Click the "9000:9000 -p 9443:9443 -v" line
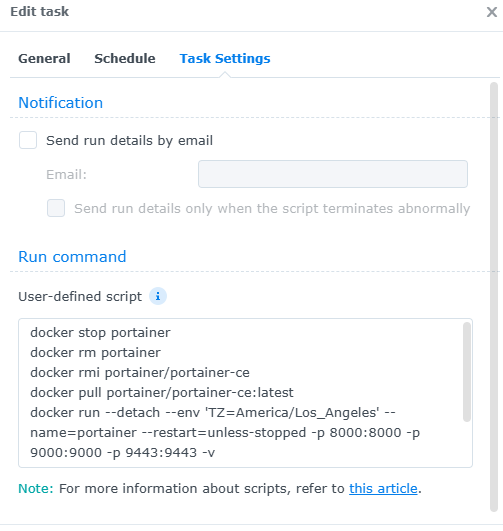The width and height of the screenshot is (503, 531). pos(123,452)
